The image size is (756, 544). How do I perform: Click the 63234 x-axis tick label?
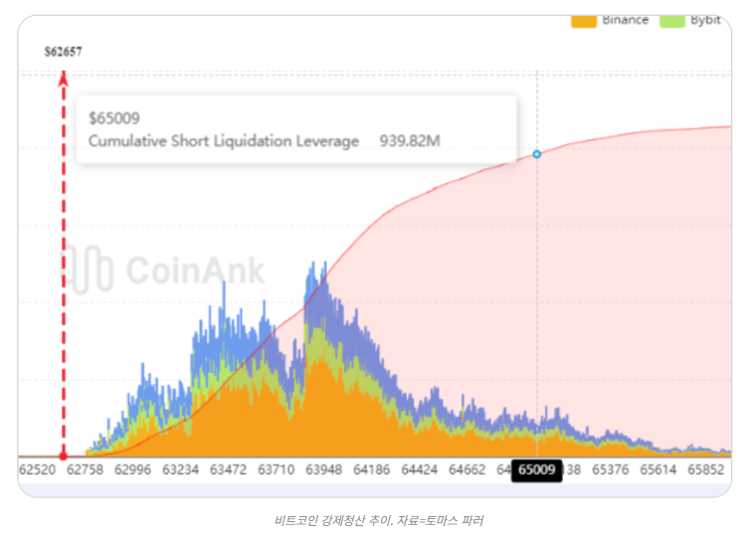181,469
